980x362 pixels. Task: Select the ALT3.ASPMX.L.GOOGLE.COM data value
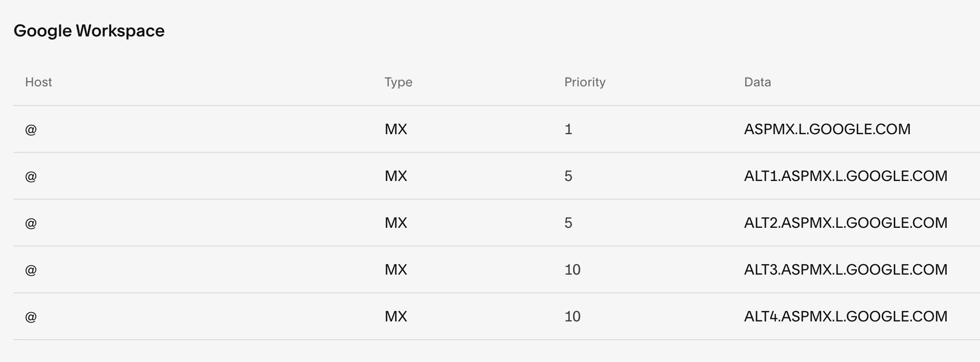tap(845, 270)
